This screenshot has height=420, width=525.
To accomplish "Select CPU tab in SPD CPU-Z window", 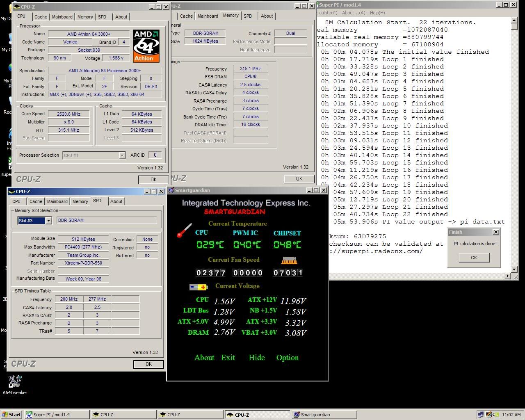I will point(16,201).
